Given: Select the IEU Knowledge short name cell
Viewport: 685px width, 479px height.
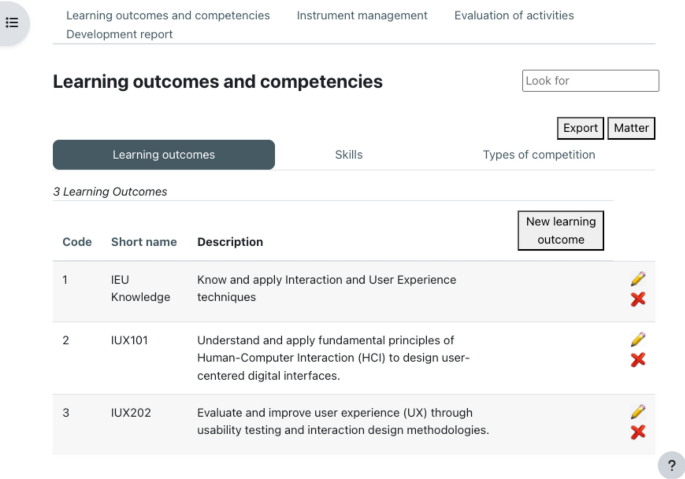Looking at the screenshot, I should click(141, 288).
